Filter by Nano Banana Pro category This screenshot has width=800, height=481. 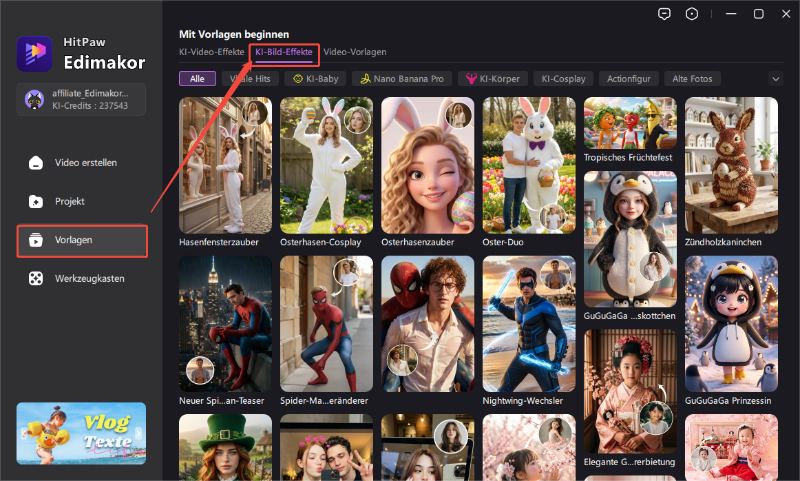(400, 78)
